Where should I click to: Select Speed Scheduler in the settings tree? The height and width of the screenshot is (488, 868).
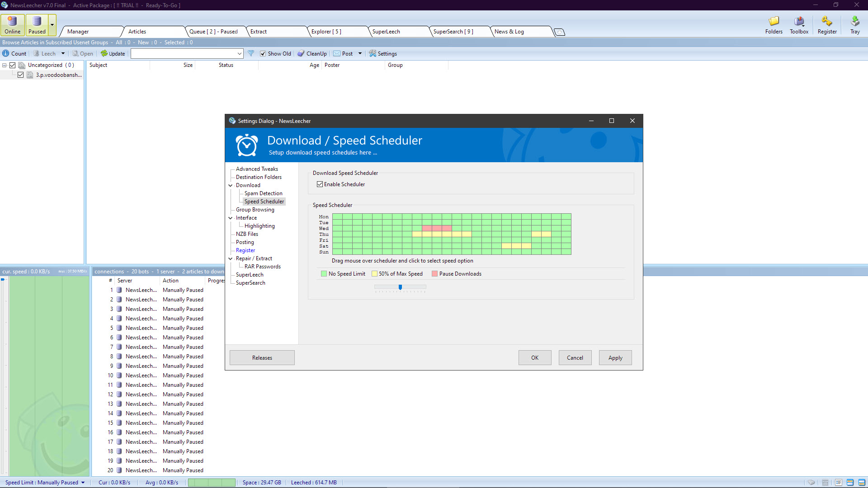pos(264,202)
